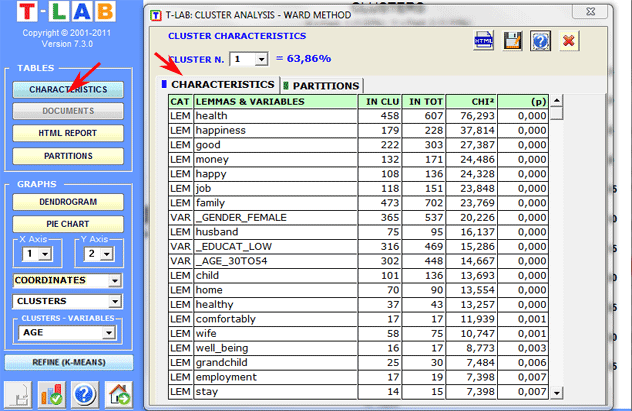Click the chart with checkmark icon at bottom

[x=51, y=394]
